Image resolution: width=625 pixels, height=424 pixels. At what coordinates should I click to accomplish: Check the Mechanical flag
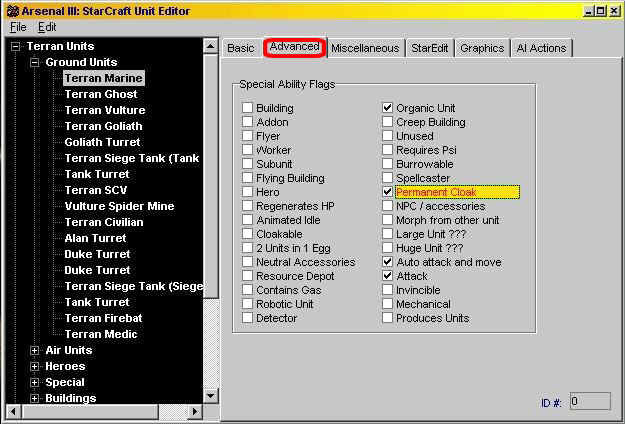[387, 304]
